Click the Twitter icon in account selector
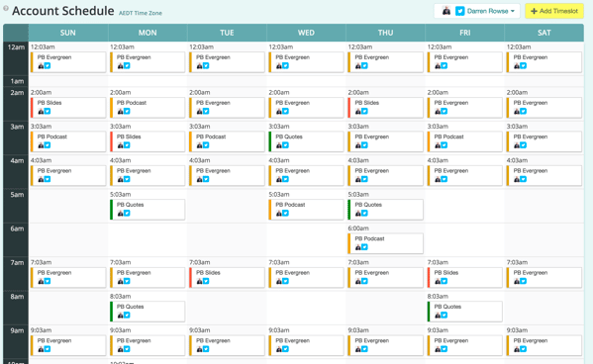Image resolution: width=593 pixels, height=364 pixels. pos(460,11)
